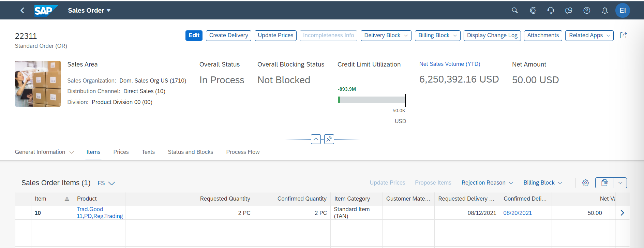Open the Status and Blocks tab
644x248 pixels.
(x=190, y=152)
